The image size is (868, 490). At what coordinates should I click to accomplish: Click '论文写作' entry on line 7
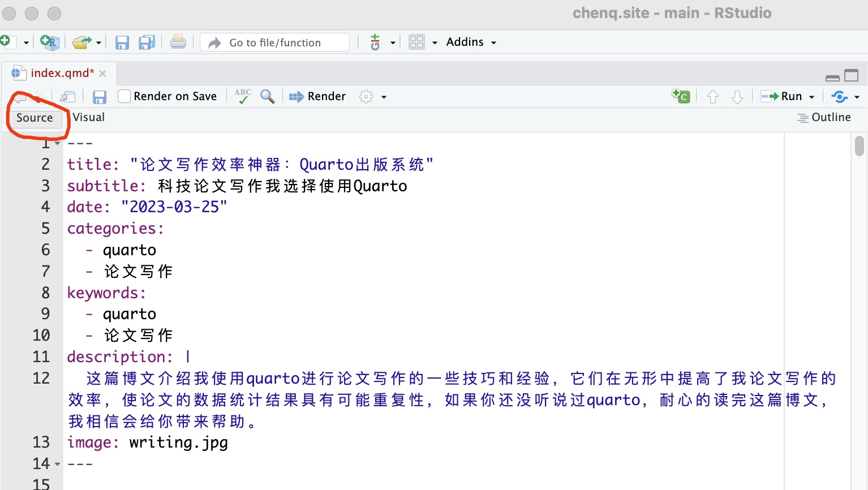tap(138, 272)
